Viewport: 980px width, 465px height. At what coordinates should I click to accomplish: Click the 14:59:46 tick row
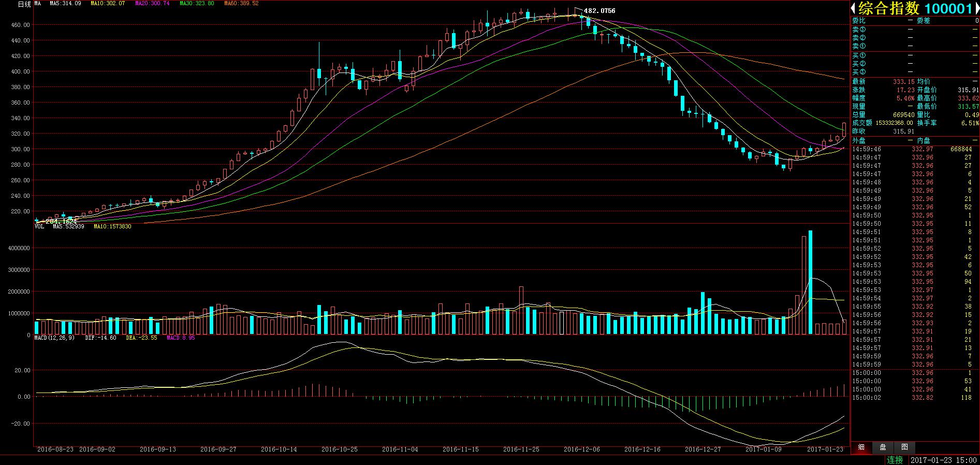(x=915, y=149)
